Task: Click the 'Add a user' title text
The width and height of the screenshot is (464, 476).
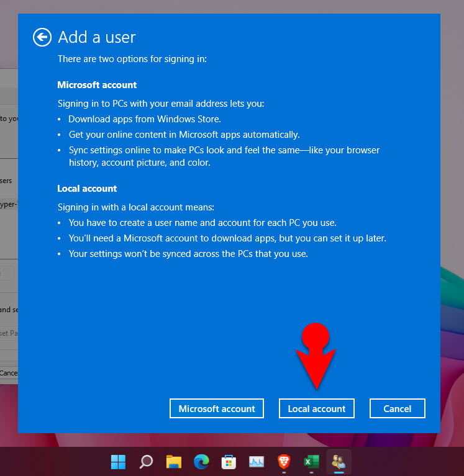Action: 97,37
